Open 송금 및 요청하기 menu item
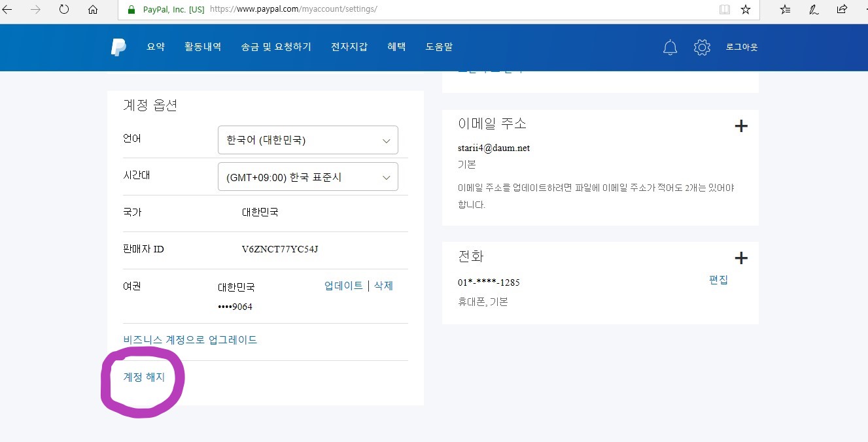The height and width of the screenshot is (442, 868). tap(276, 47)
